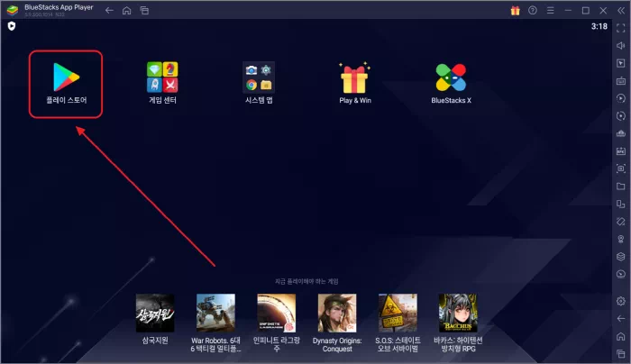The width and height of the screenshot is (631, 364).
Task: Open the media folder icon in sidebar
Action: pos(621,187)
